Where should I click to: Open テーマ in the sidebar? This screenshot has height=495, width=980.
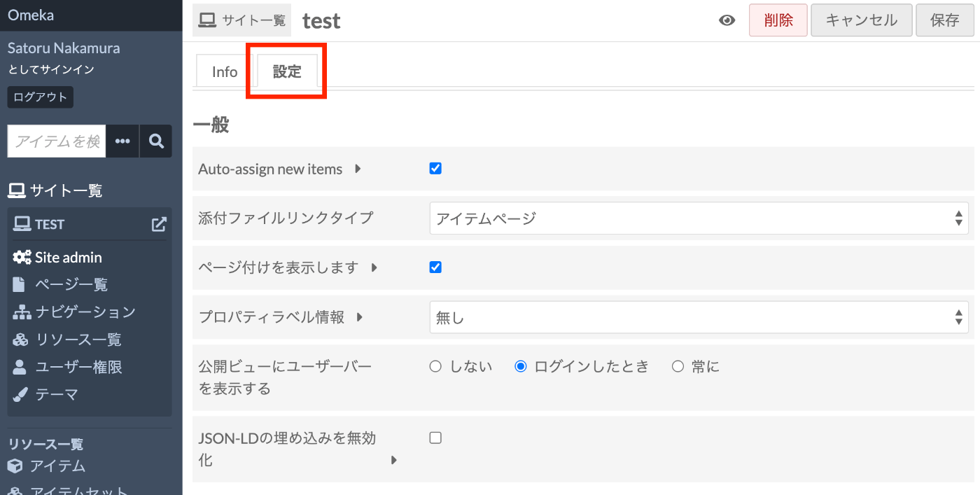pos(45,394)
